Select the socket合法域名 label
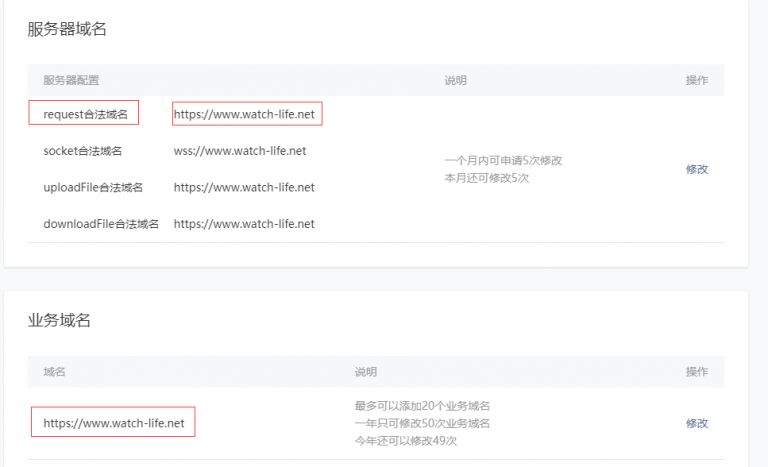Screen dimensions: 768x467 point(82,151)
